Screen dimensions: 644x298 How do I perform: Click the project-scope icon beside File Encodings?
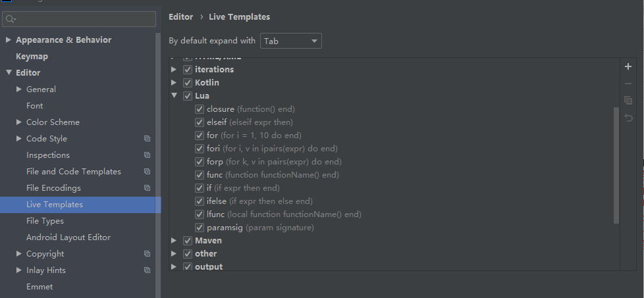coord(147,188)
